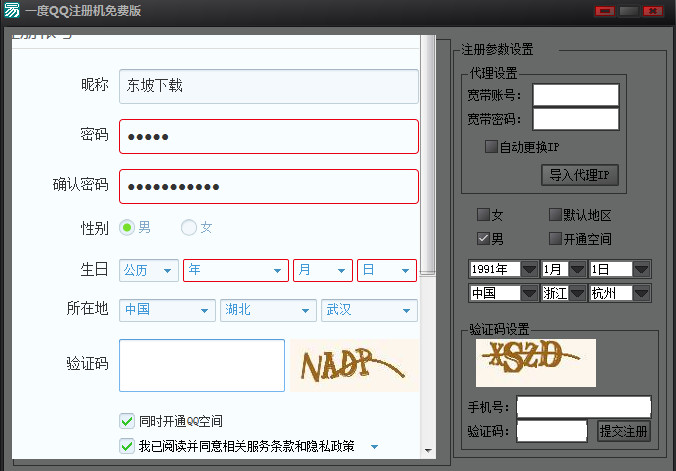This screenshot has height=471, width=676.
Task: Click the vertical scrollbar of registration form
Action: [x=428, y=154]
